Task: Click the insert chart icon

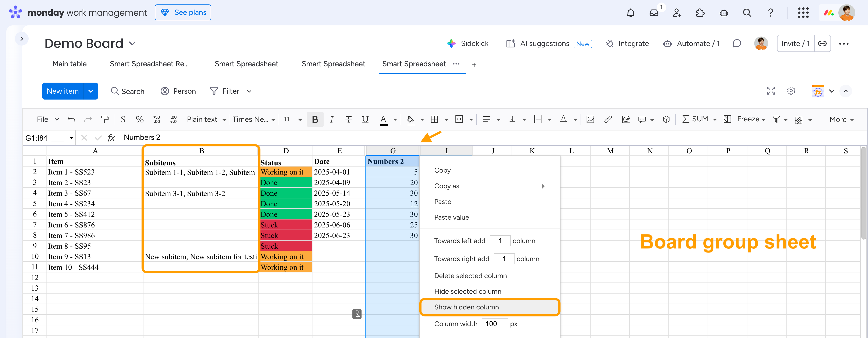Action: [626, 119]
